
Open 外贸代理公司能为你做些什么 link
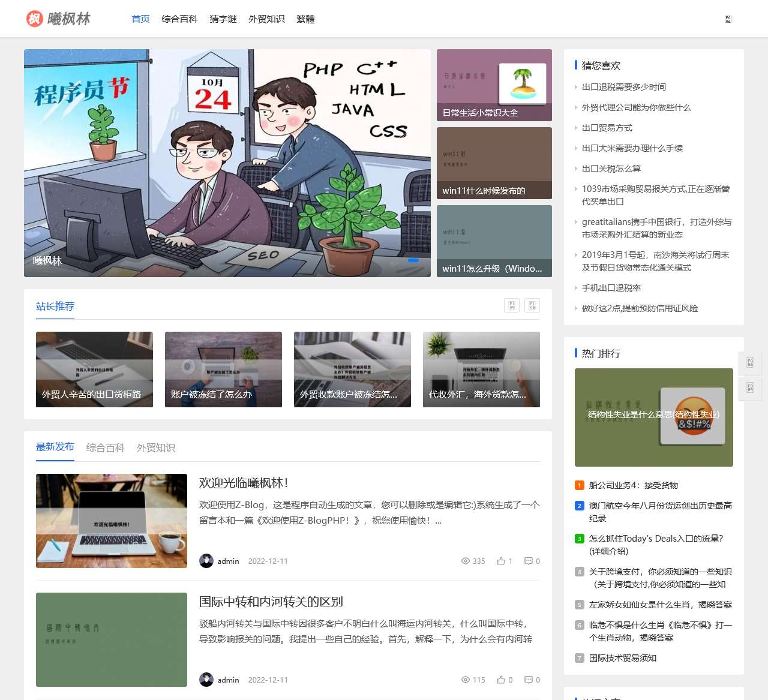[637, 107]
